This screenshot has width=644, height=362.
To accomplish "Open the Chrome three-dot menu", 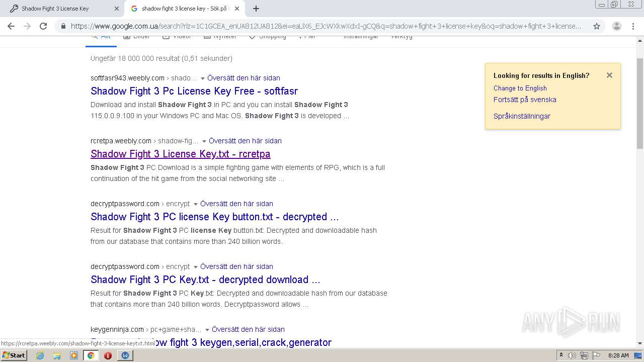I will (633, 26).
